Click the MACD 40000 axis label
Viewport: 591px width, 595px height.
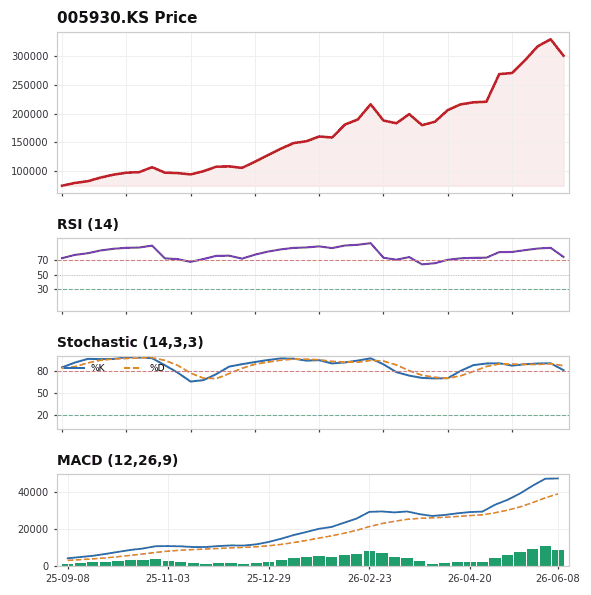point(33,493)
